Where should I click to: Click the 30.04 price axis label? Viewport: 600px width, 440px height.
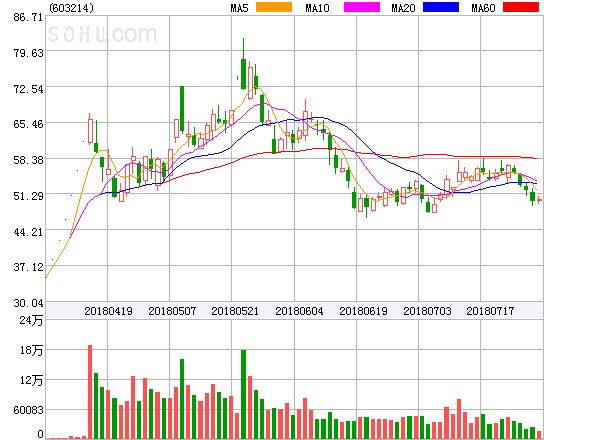(x=28, y=303)
